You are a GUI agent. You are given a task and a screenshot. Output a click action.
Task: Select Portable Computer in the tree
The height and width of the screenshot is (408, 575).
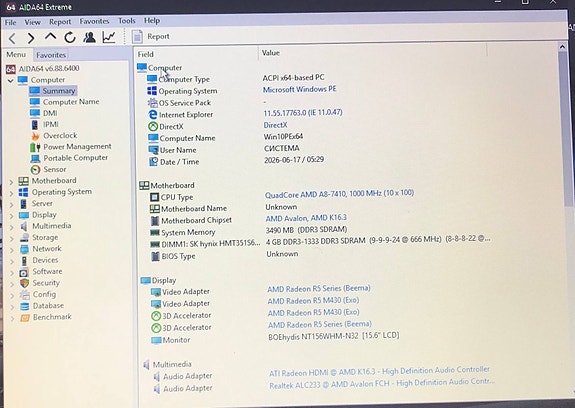(76, 158)
